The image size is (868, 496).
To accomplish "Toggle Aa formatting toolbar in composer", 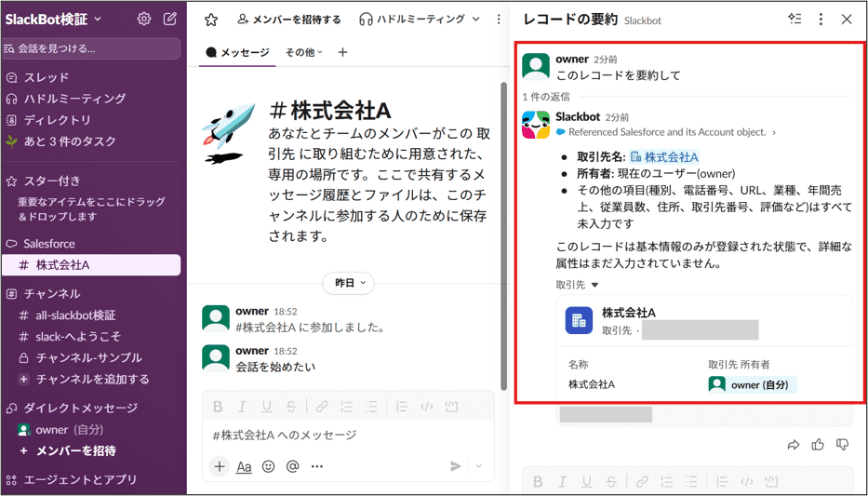I will 244,466.
